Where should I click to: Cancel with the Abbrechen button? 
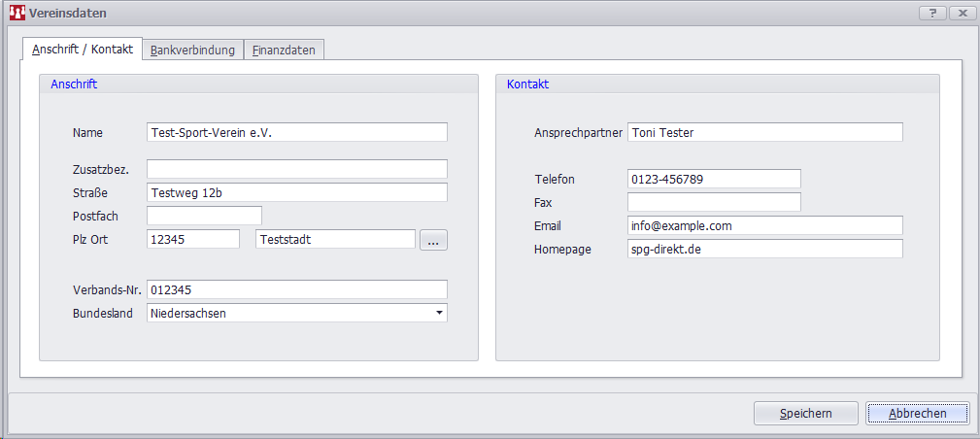[x=917, y=413]
